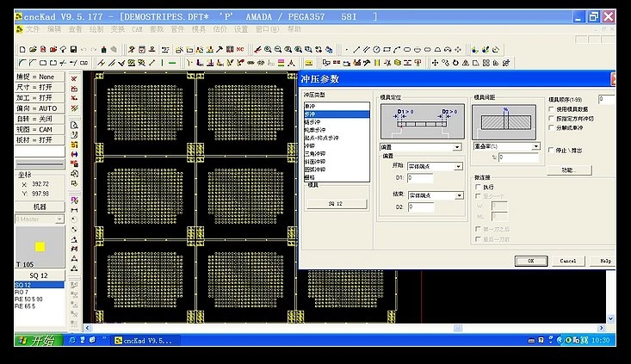Click the 开始 Start button on taskbar
631x364 pixels.
39,340
